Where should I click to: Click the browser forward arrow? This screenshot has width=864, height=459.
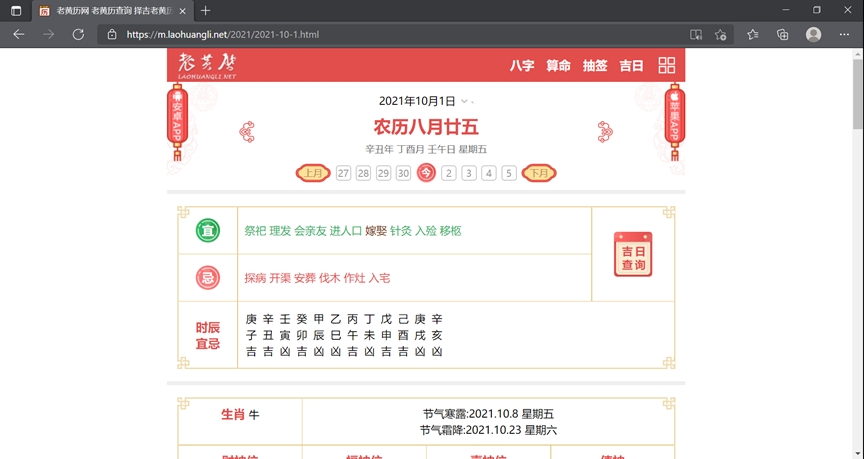48,34
